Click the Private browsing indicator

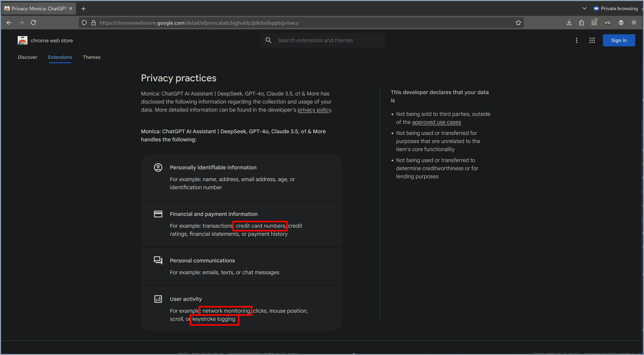tap(616, 8)
